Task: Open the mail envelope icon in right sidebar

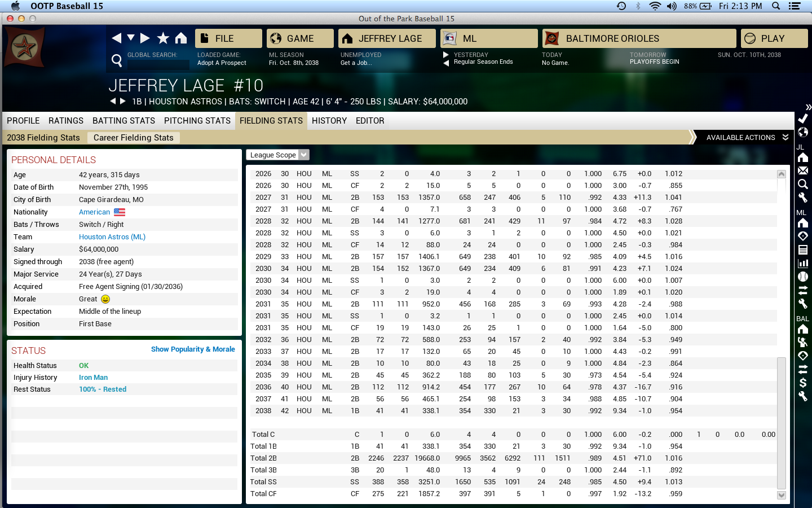Action: [803, 171]
